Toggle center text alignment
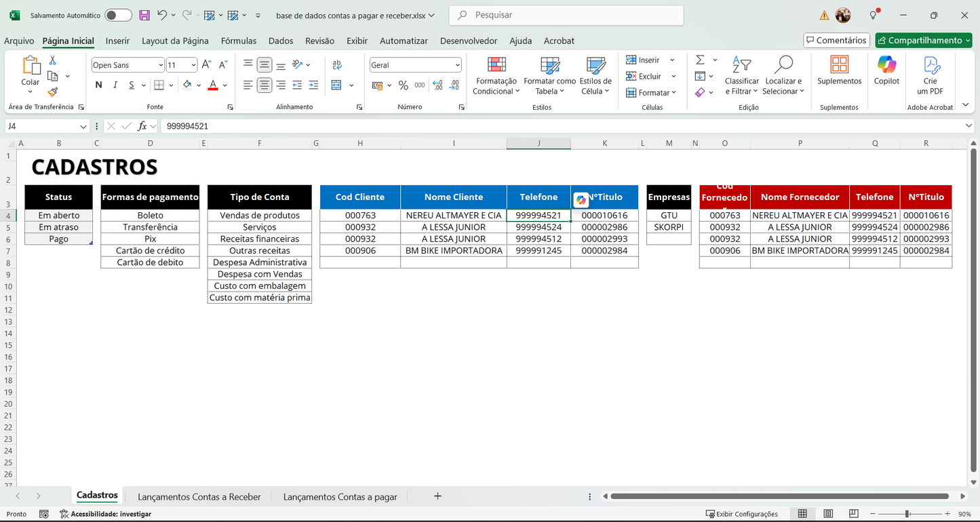The image size is (980, 522). coord(264,85)
